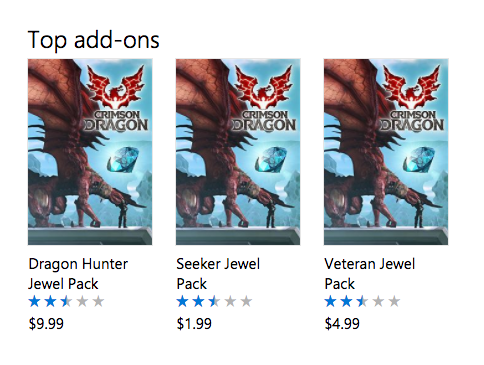Screen dimensions: 484x365
Task: Click the Crimson Dragon logo on the second cover
Action: (x=263, y=99)
